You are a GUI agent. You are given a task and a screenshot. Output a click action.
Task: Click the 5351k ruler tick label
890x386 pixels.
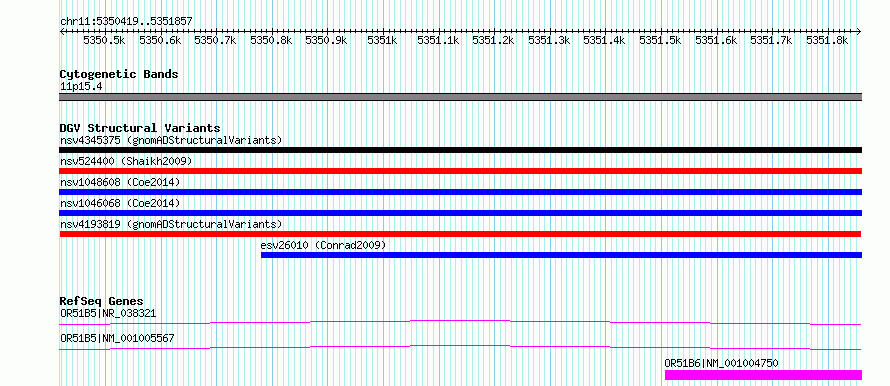[x=382, y=40]
